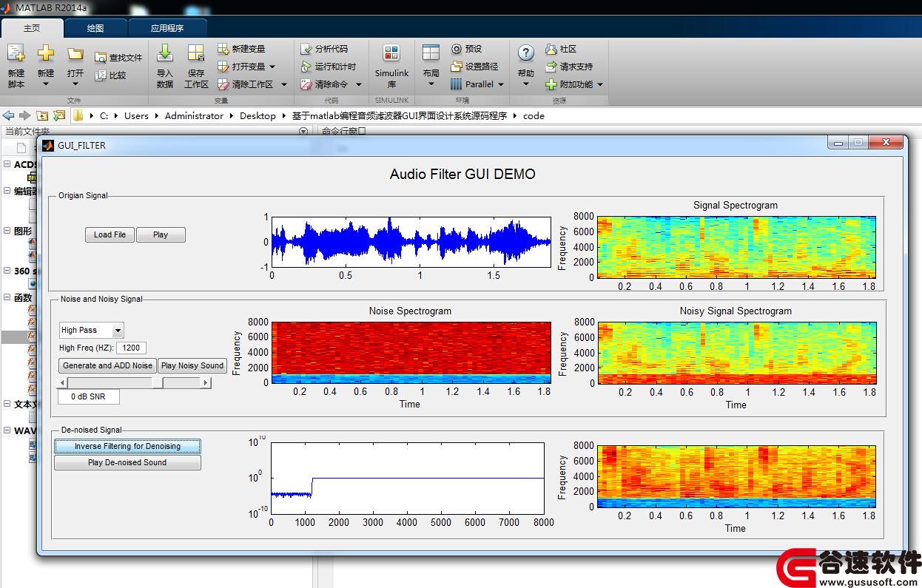Collapse the 图形 group in file list

[7, 231]
